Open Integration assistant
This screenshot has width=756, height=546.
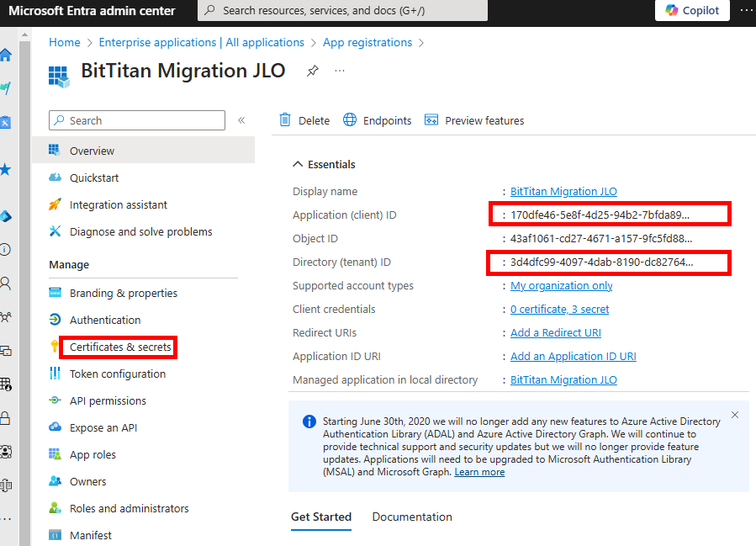pyautogui.click(x=118, y=204)
